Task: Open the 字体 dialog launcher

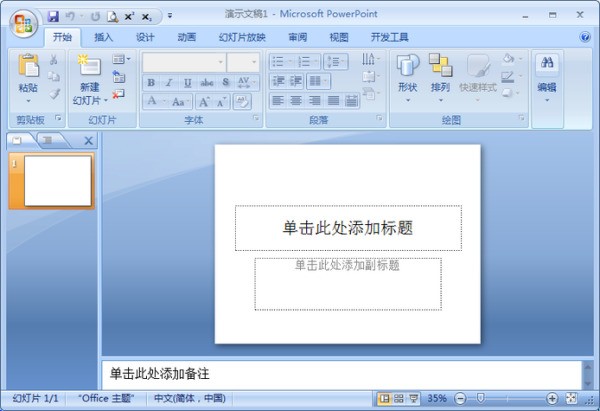Action: 256,118
